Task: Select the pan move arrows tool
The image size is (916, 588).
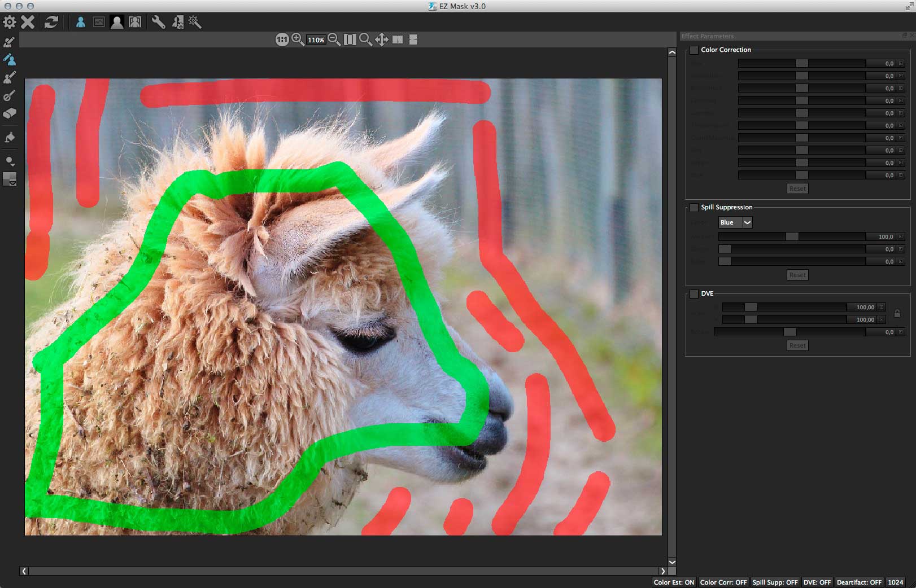Action: tap(381, 40)
